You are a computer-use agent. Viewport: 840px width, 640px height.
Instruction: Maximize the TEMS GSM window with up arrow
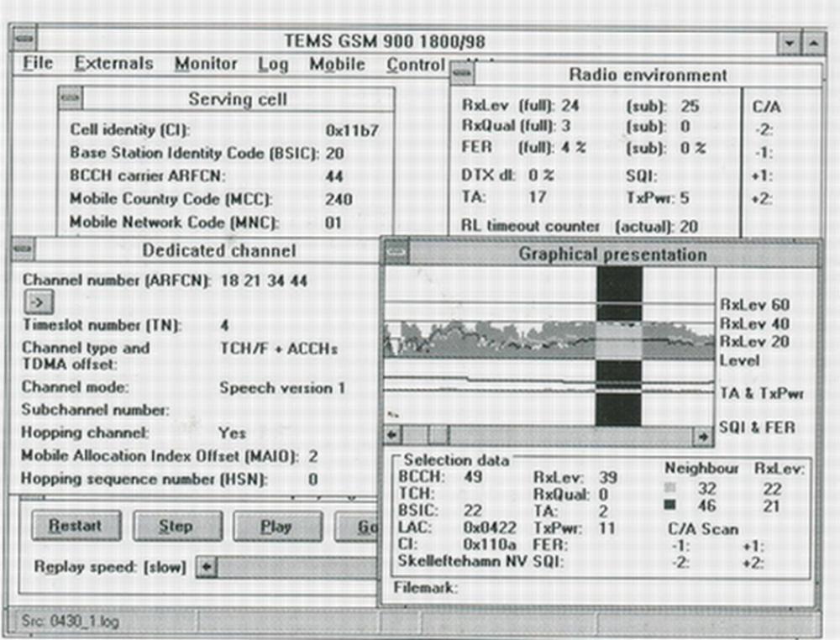coord(812,43)
